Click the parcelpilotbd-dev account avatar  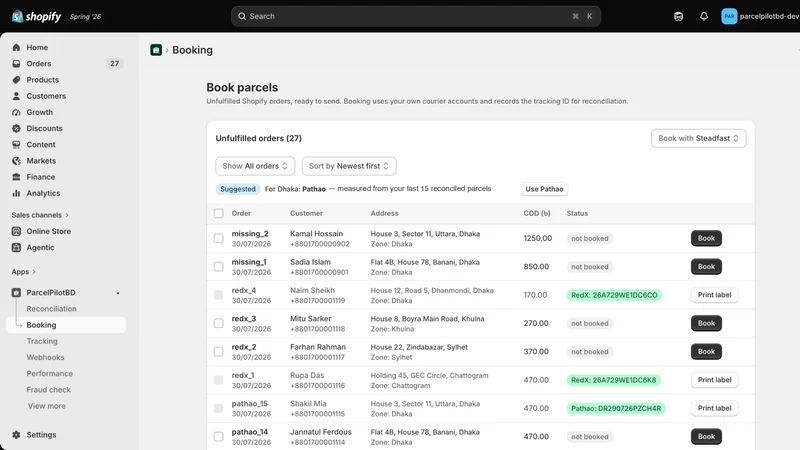coord(729,16)
